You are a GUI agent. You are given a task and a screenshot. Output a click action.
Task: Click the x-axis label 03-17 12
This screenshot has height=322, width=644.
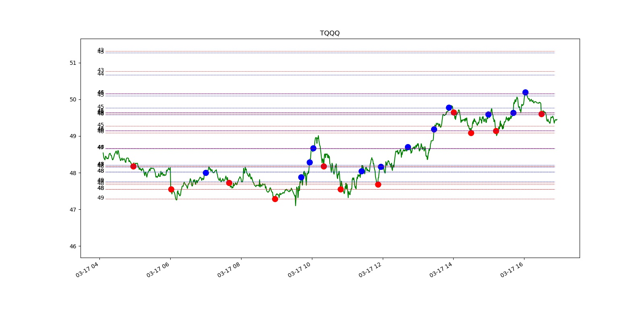coord(370,270)
